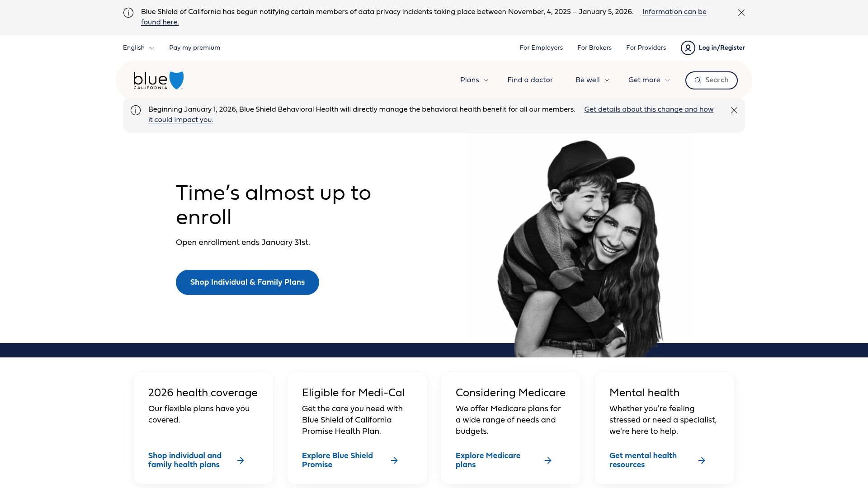This screenshot has width=868, height=488.
Task: Open 'Information can be found here' link
Action: click(x=674, y=12)
